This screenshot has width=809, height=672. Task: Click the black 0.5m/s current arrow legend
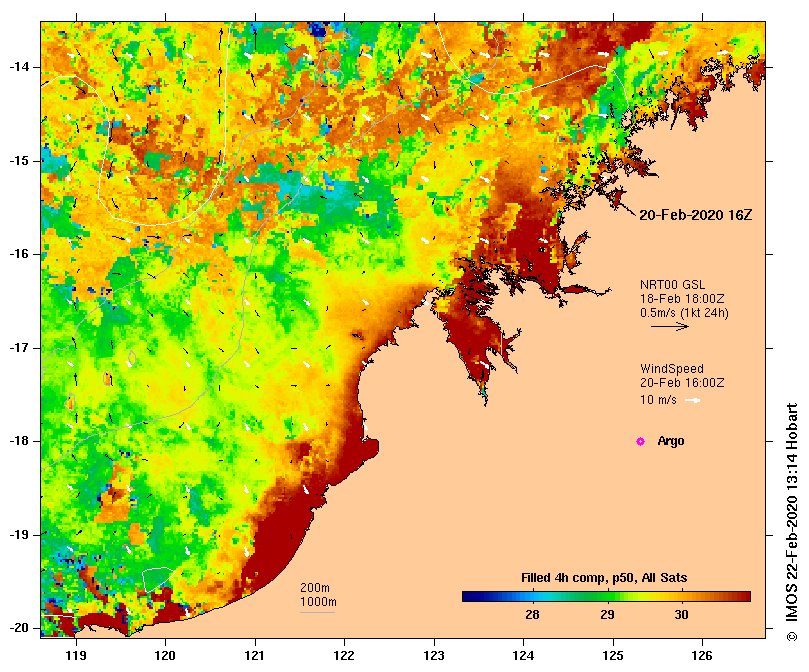(x=670, y=326)
